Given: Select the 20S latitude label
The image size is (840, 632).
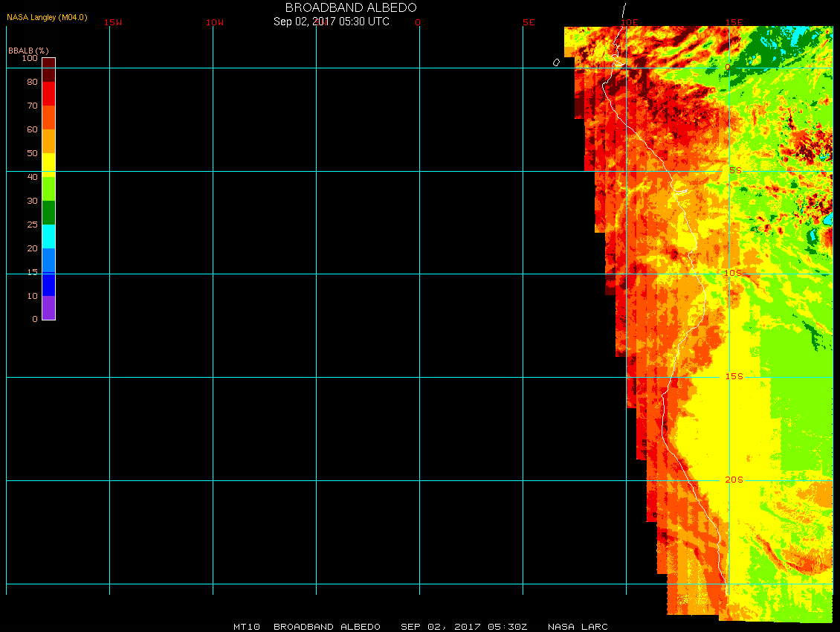Looking at the screenshot, I should click(x=734, y=480).
